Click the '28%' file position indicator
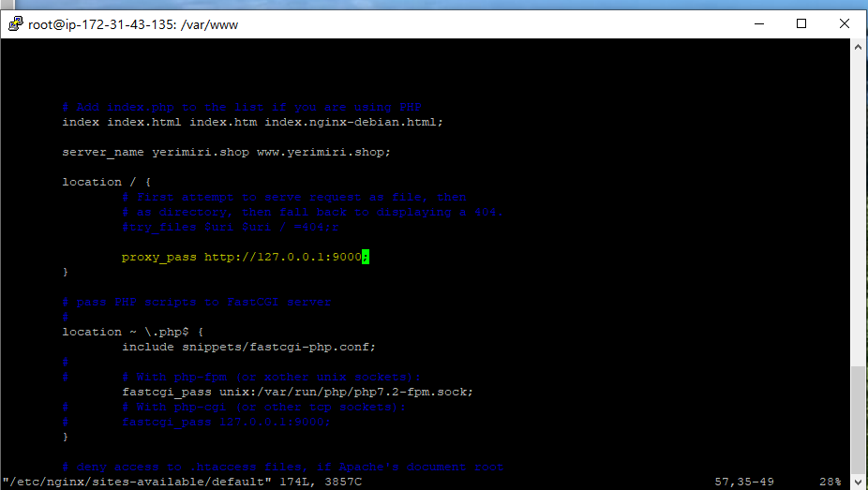Image resolution: width=868 pixels, height=490 pixels. (830, 482)
